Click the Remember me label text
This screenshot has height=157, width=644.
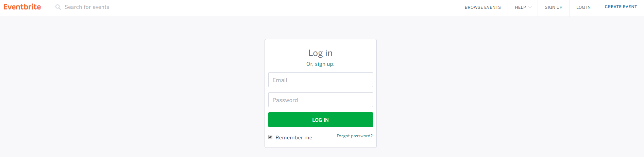point(294,138)
